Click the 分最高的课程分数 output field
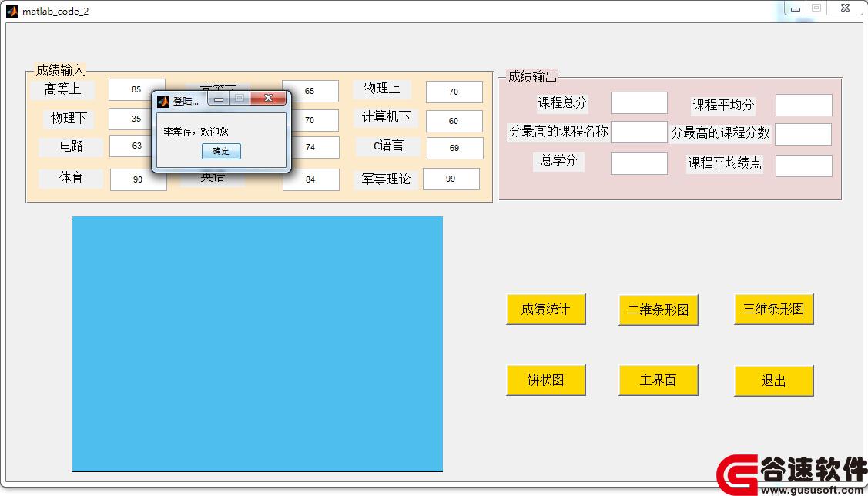Image resolution: width=868 pixels, height=496 pixels. point(803,135)
